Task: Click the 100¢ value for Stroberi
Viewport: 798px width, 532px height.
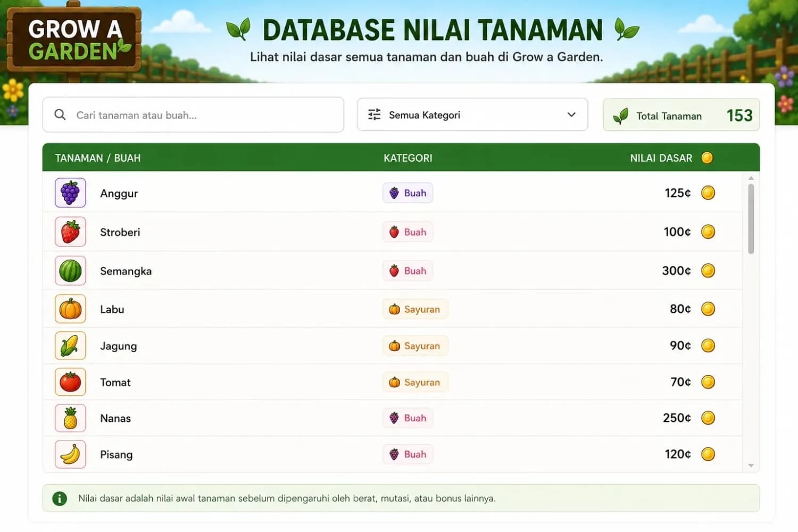Action: [677, 232]
